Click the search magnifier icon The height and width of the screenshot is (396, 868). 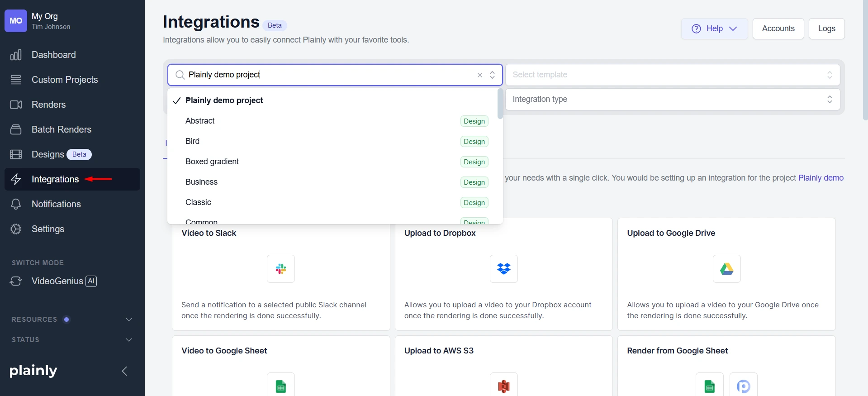[x=180, y=75]
